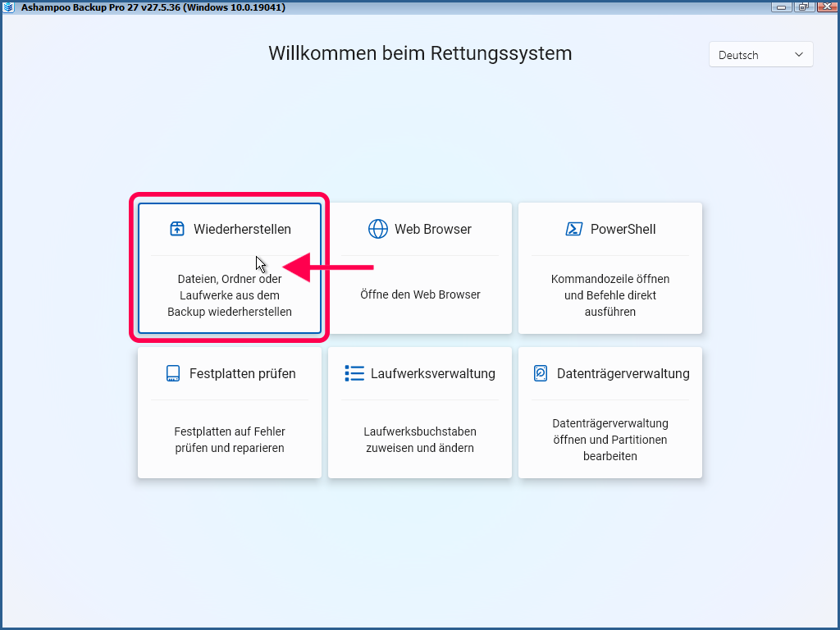Choose Festplatten prüfen title
Screen dimensions: 840x630
coord(242,373)
